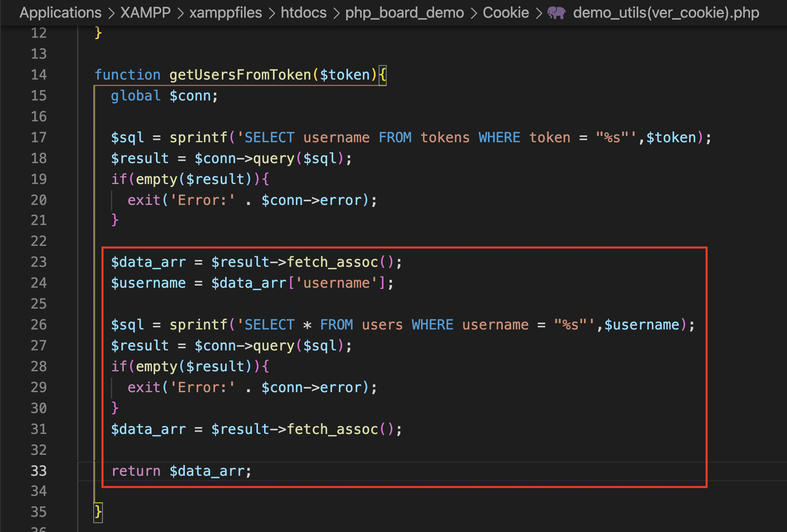Click line number 33 in gutter
Image resolution: width=787 pixels, height=532 pixels.
click(x=39, y=471)
